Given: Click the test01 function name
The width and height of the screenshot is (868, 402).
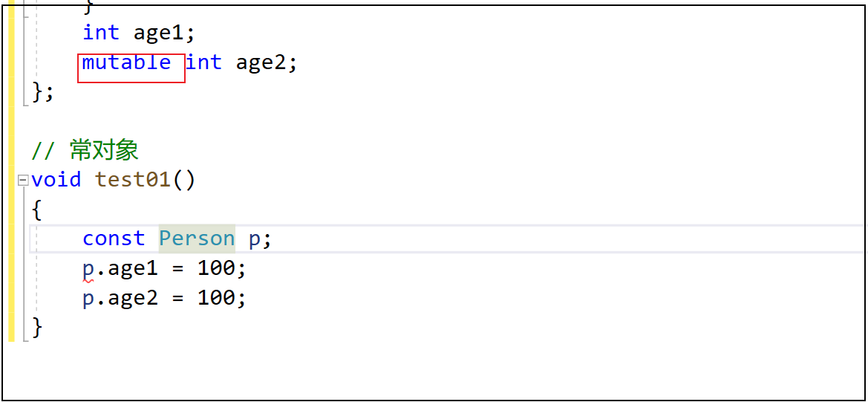Looking at the screenshot, I should pyautogui.click(x=134, y=180).
